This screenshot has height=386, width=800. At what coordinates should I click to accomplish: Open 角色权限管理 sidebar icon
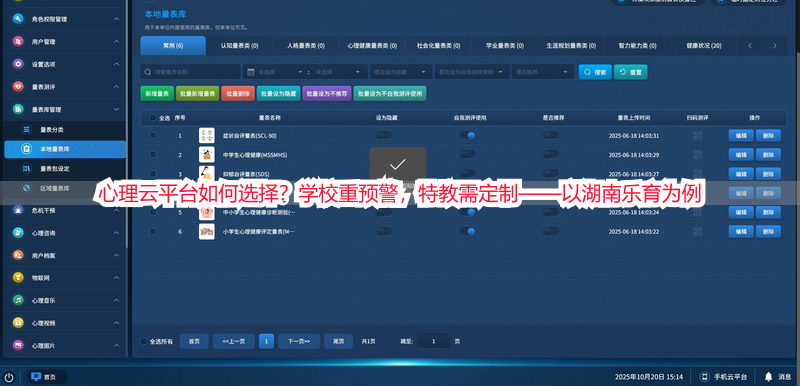point(18,19)
